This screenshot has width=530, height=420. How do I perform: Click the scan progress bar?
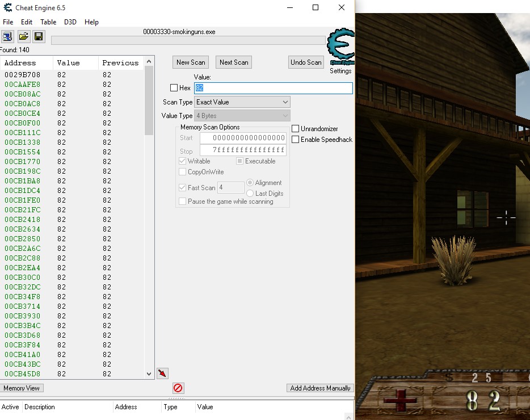188,40
